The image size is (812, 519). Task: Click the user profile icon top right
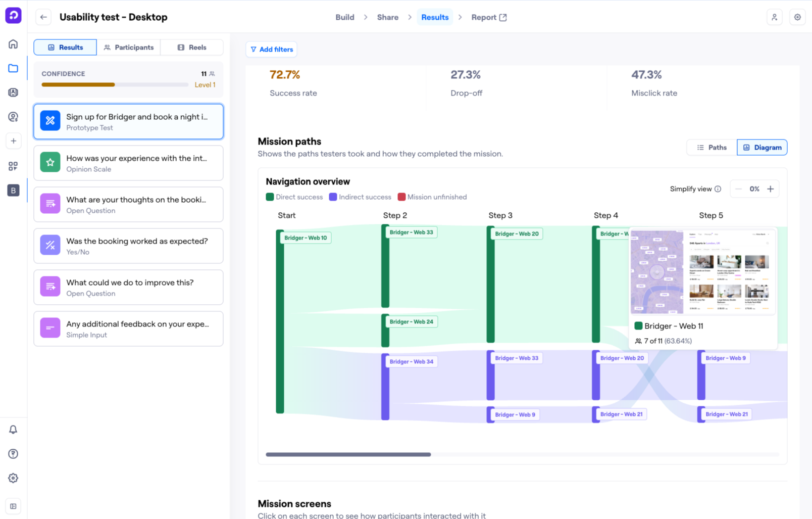click(x=774, y=17)
